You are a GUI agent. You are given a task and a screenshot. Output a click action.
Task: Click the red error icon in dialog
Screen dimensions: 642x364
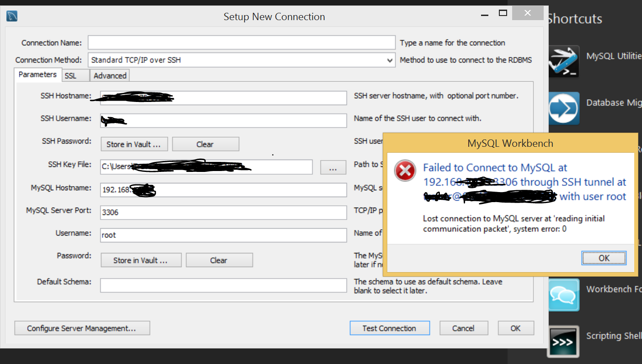[x=405, y=171]
